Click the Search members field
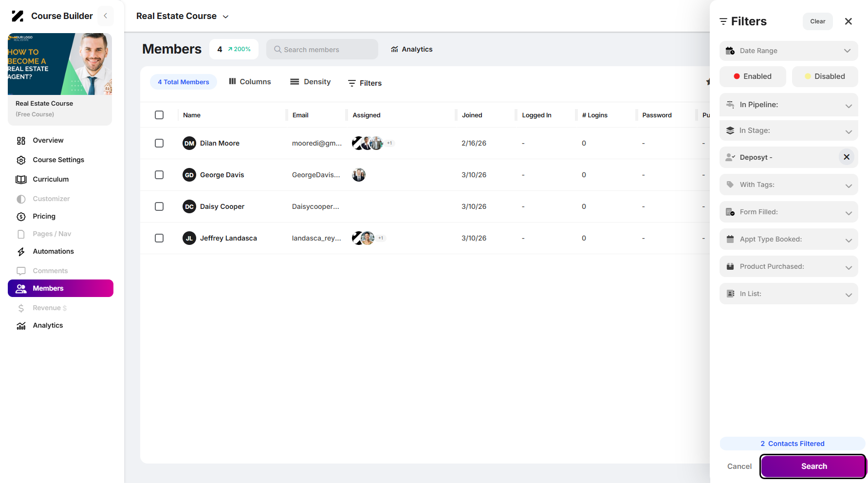 (x=322, y=49)
